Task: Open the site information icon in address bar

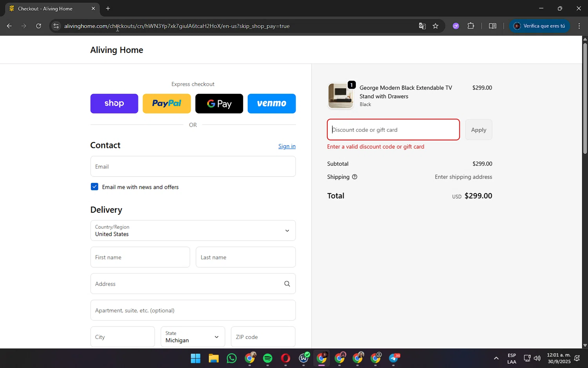Action: coord(56,26)
